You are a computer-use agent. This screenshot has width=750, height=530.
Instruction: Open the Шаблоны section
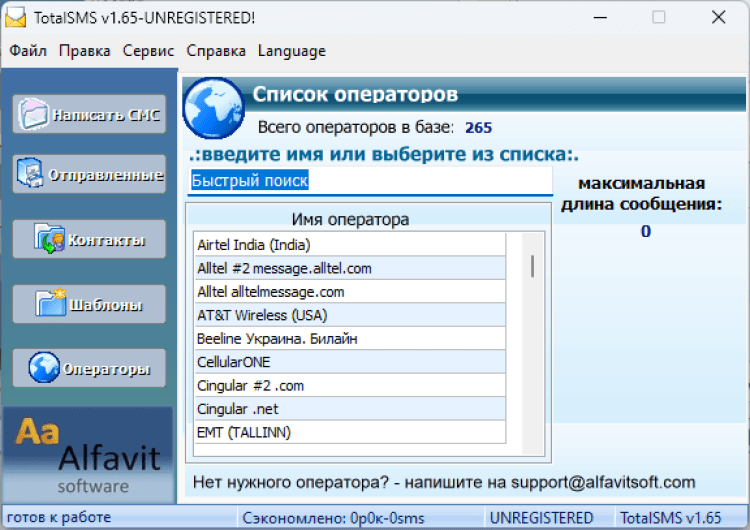pyautogui.click(x=89, y=304)
